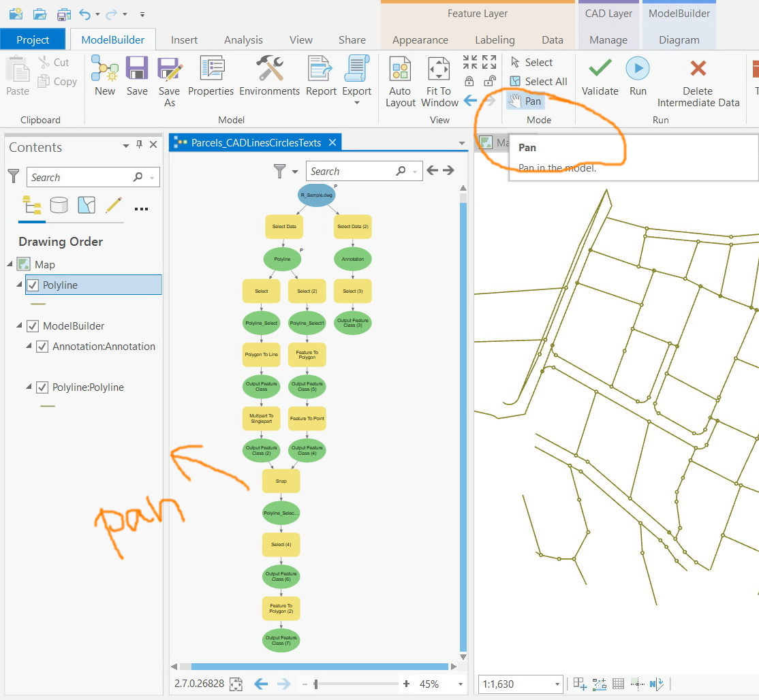Collapse the Map item in Contents
Screen dimensions: 759x700
8,264
